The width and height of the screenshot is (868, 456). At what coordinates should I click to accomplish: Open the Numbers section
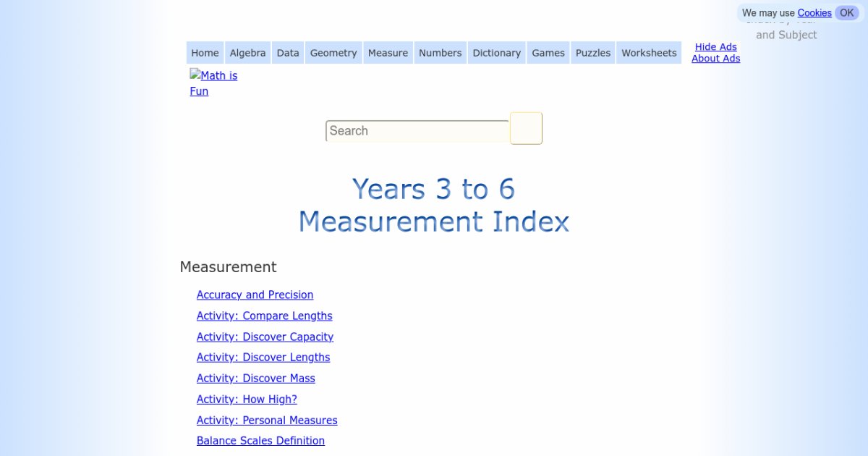tap(440, 52)
